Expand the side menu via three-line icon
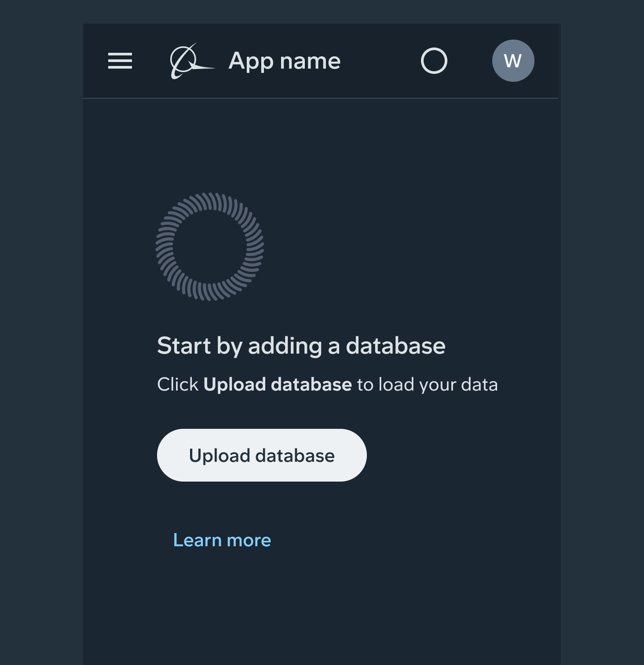Viewport: 644px width, 665px height. (x=120, y=61)
